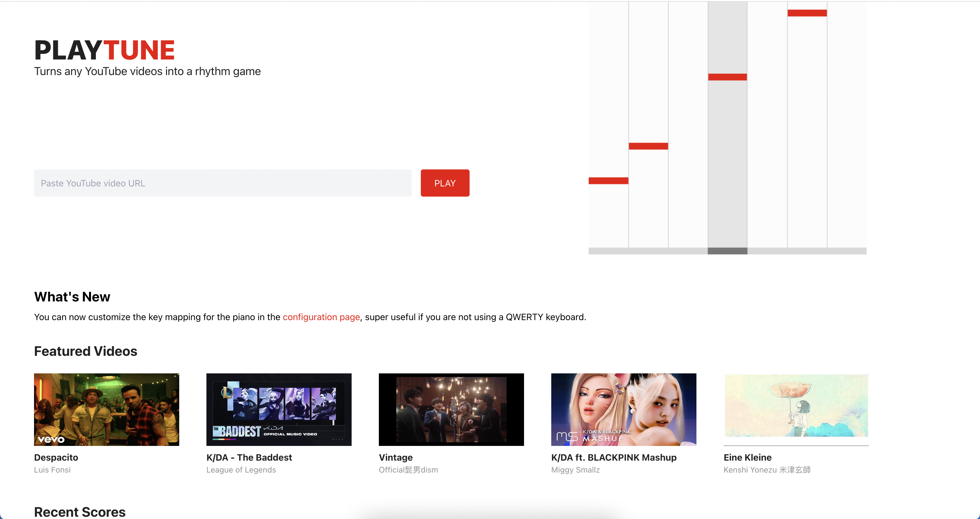The image size is (980, 519).
Task: Click the League of Legends channel name
Action: pos(241,470)
